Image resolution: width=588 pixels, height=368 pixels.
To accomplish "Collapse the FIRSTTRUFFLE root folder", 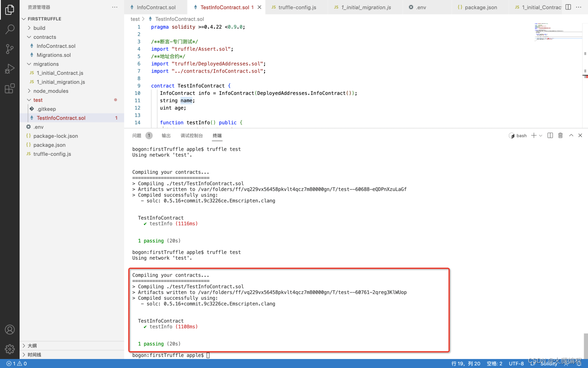I will [x=24, y=19].
